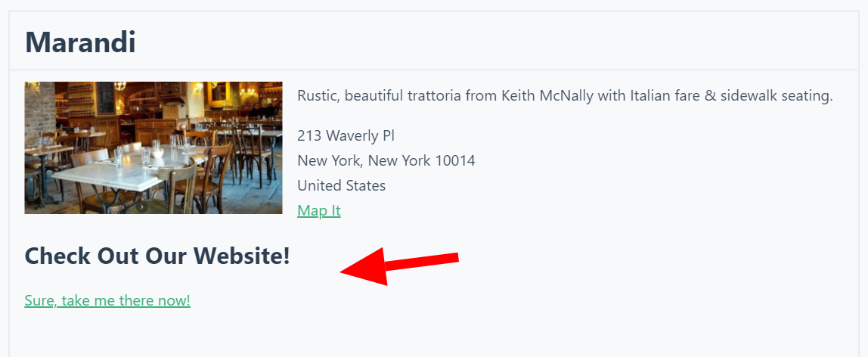Image resolution: width=868 pixels, height=357 pixels.
Task: Open the Map It link
Action: click(319, 210)
